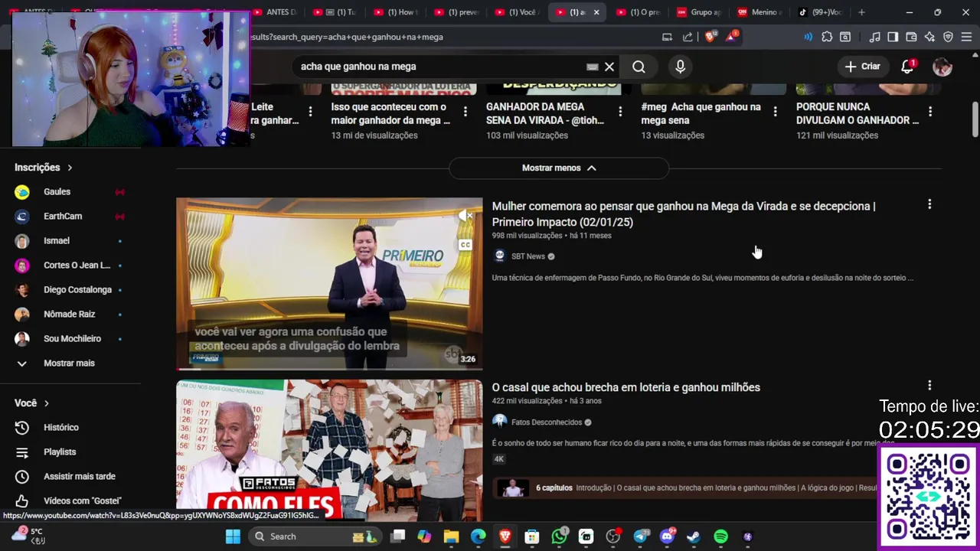Open options for '#meg Acha que ganhou' video

coord(775,112)
